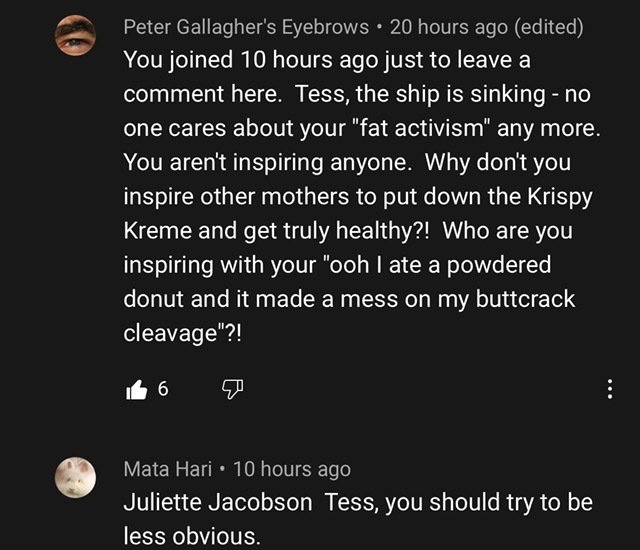
Task: Open the eye avatar of Peter Gallagher's Eyebrows
Action: [x=76, y=35]
